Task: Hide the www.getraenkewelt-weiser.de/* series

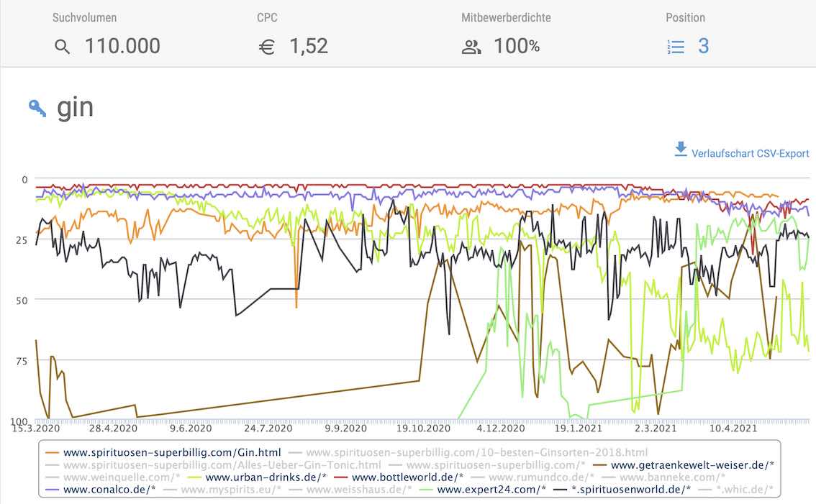Action: tap(684, 465)
